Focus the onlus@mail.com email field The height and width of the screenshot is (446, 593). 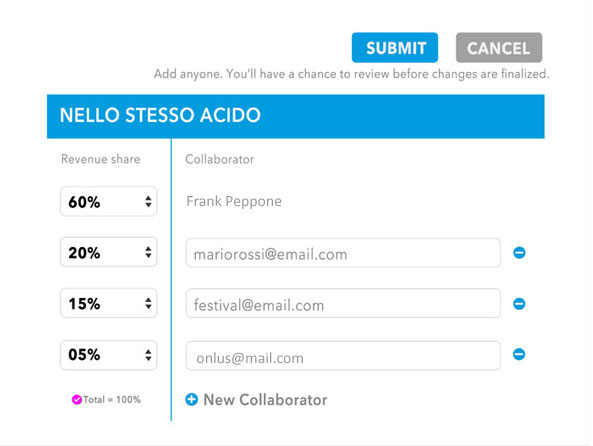pyautogui.click(x=343, y=356)
